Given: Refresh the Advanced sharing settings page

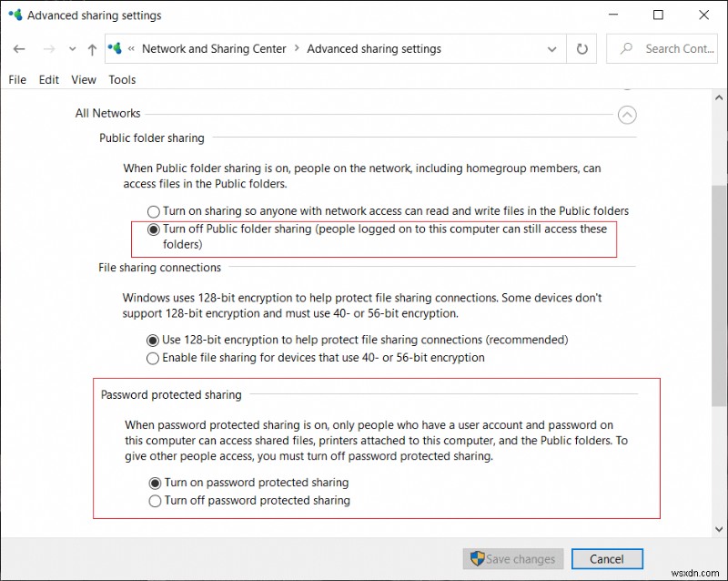Looking at the screenshot, I should point(581,49).
